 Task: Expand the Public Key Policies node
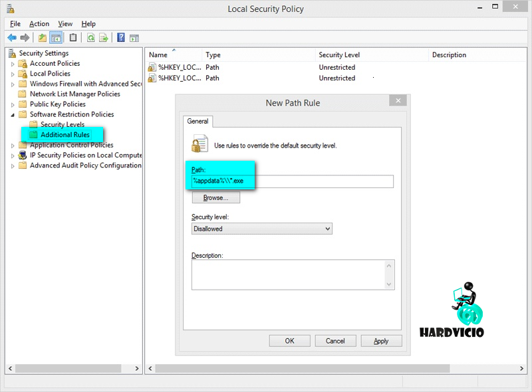13,104
